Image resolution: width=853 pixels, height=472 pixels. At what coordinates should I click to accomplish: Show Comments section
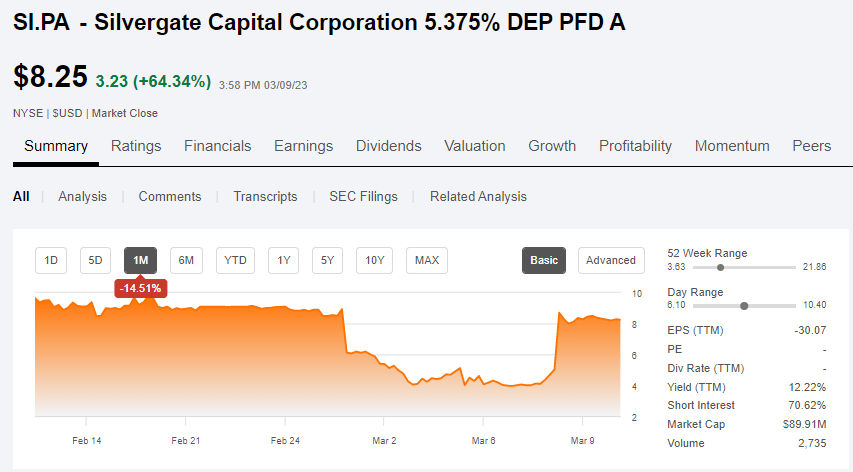(x=170, y=196)
